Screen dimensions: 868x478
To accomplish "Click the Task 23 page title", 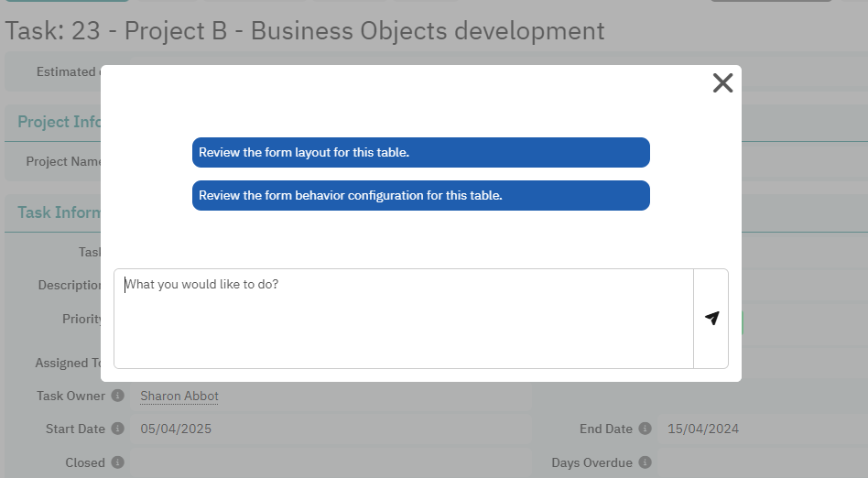I will (x=305, y=30).
